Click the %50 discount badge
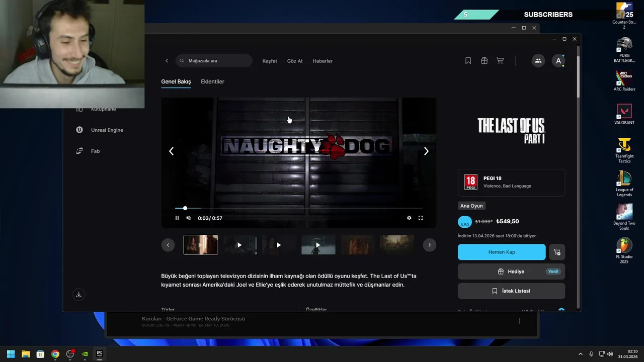 coord(465,222)
